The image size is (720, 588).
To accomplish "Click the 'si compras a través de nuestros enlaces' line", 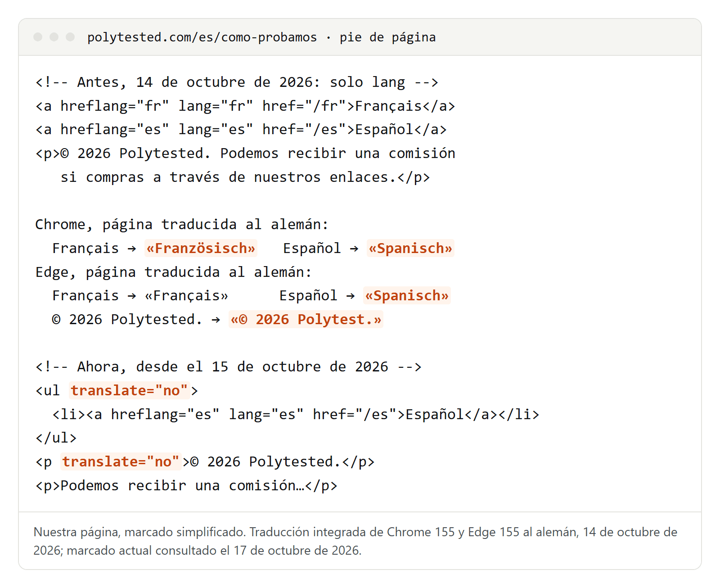I will [245, 177].
